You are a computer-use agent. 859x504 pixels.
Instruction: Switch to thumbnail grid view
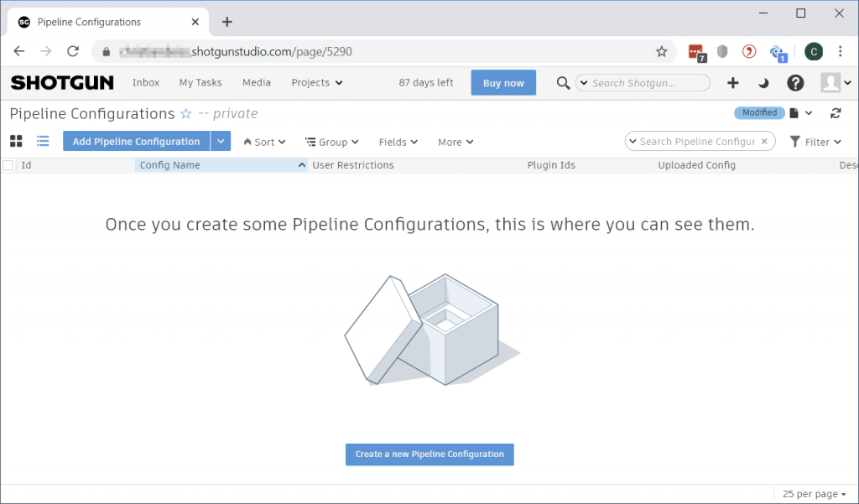[x=15, y=141]
